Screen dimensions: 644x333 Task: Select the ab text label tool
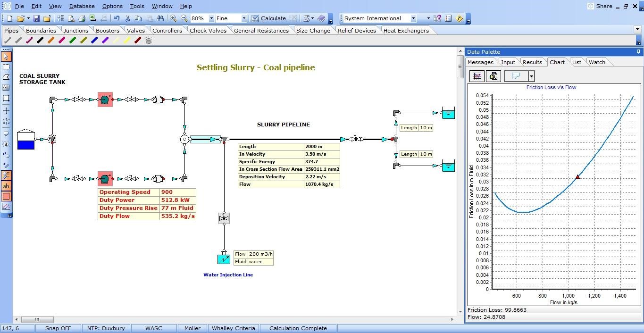[6, 186]
